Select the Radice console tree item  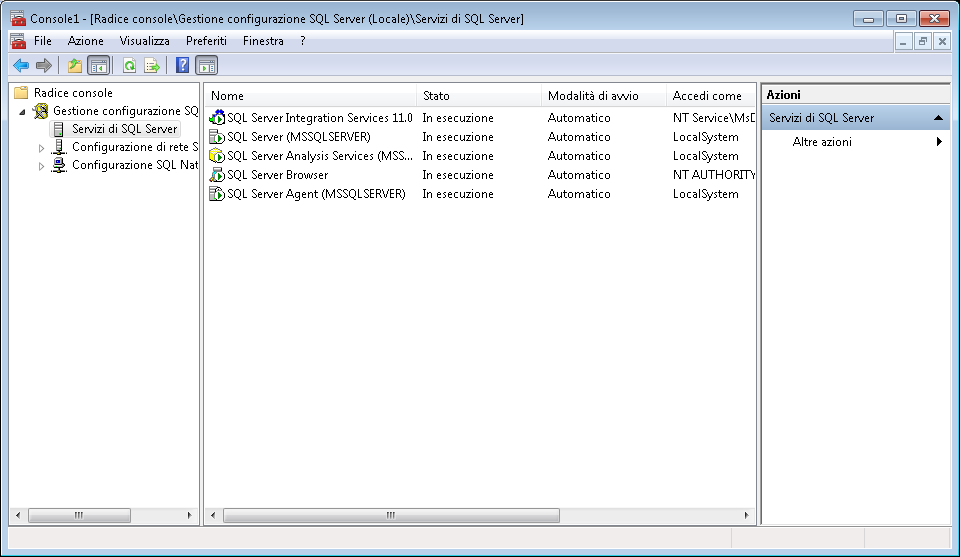point(73,92)
